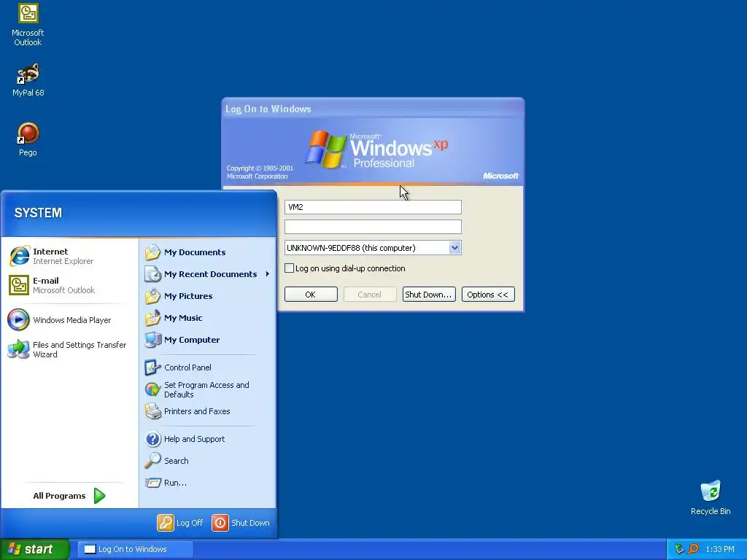Click Shut Down... button in logon dialog

click(x=429, y=295)
